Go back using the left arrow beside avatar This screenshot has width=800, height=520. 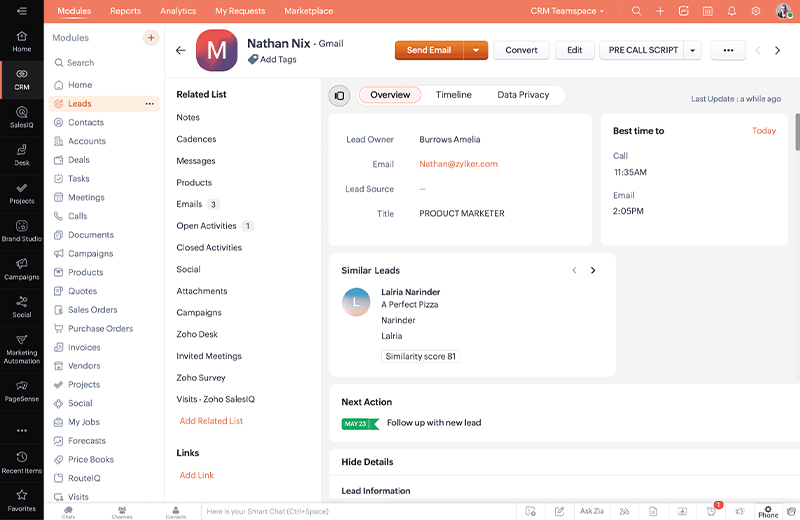tap(180, 50)
